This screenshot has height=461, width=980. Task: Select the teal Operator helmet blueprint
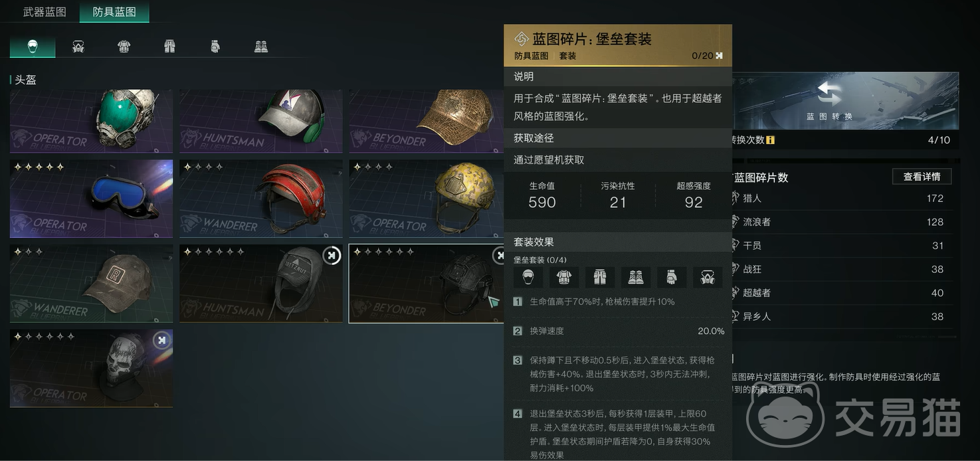pos(91,122)
